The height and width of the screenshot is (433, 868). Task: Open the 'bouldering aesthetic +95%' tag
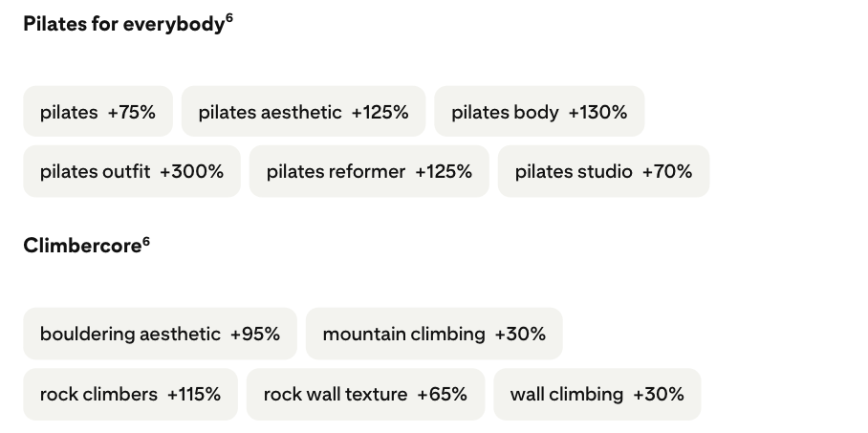pos(160,334)
